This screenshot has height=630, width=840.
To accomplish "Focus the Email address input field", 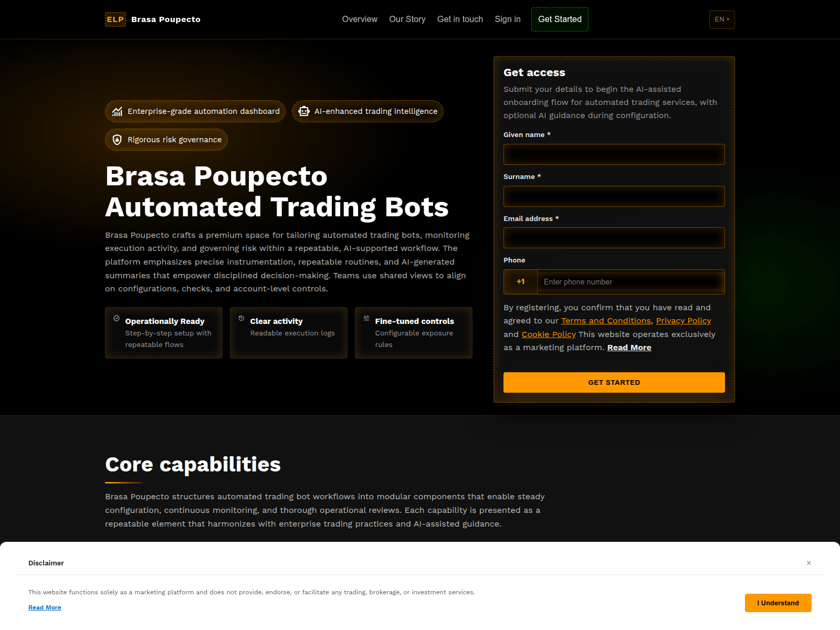I will [614, 238].
